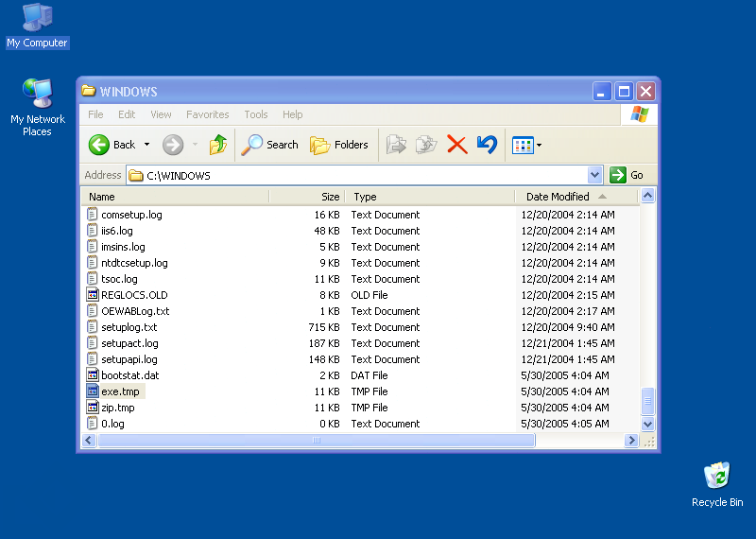Select the setupapi.log file icon
Image resolution: width=756 pixels, height=539 pixels.
[92, 359]
